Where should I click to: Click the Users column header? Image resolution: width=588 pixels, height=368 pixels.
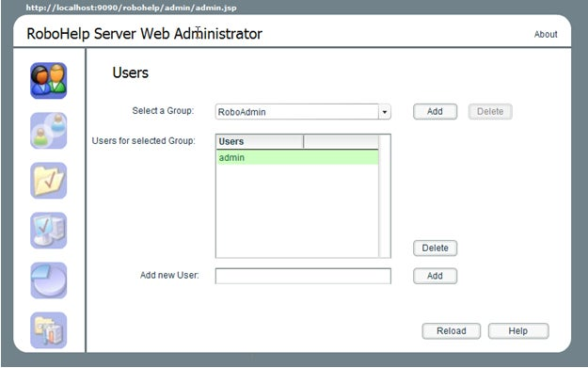(x=260, y=141)
